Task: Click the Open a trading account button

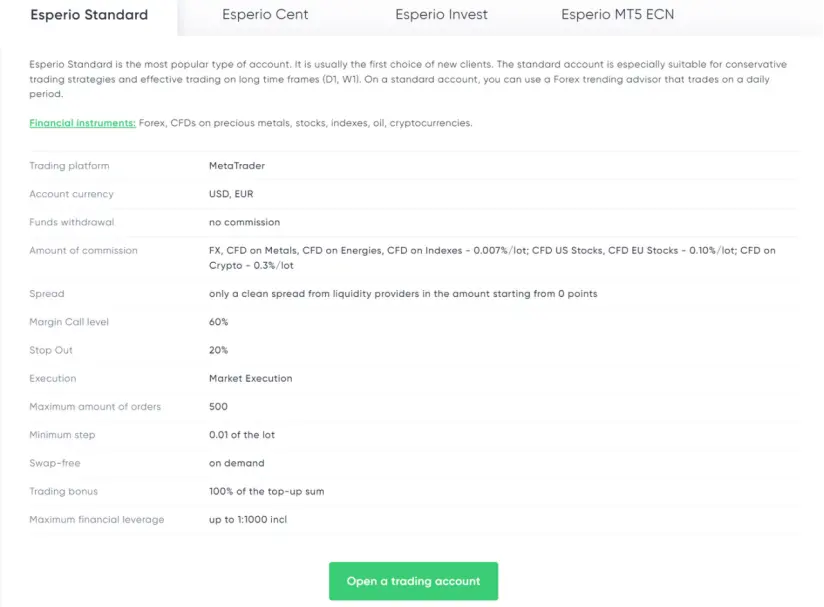Action: click(x=413, y=581)
